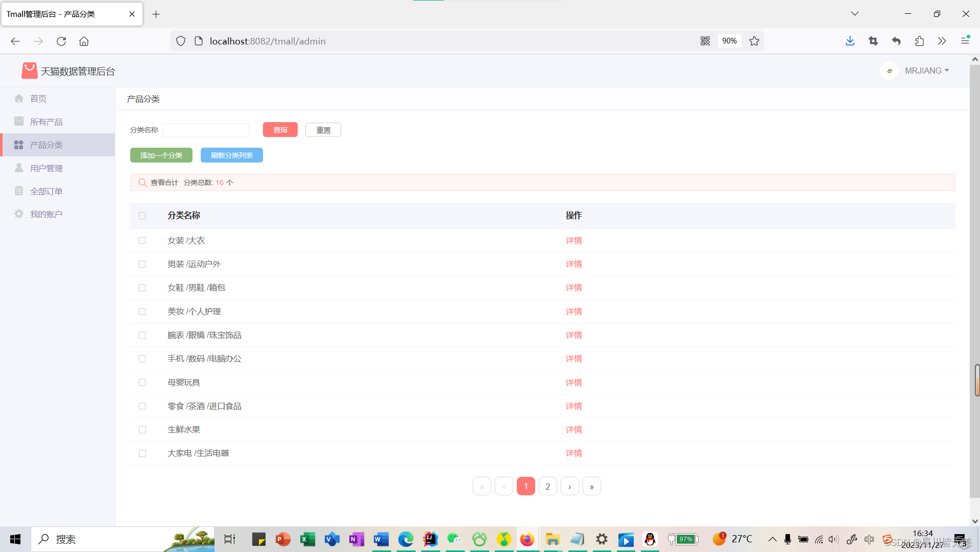
Task: Click the 查询 search button
Action: (x=280, y=130)
